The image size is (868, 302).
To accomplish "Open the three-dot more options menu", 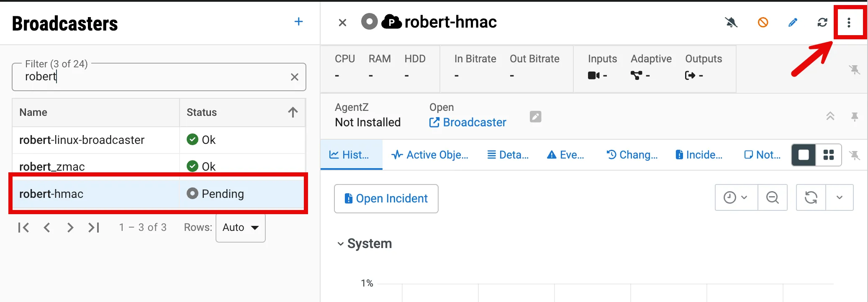I will pyautogui.click(x=849, y=23).
